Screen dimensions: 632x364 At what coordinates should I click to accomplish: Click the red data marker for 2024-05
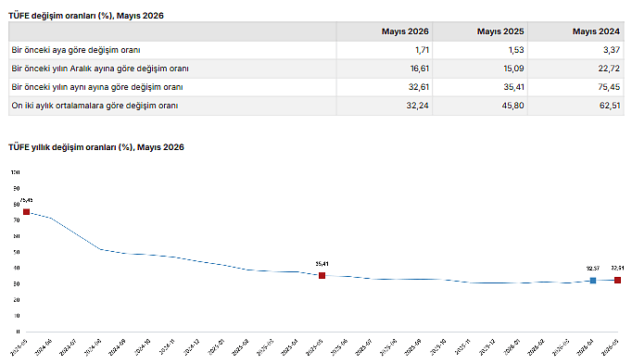27,212
